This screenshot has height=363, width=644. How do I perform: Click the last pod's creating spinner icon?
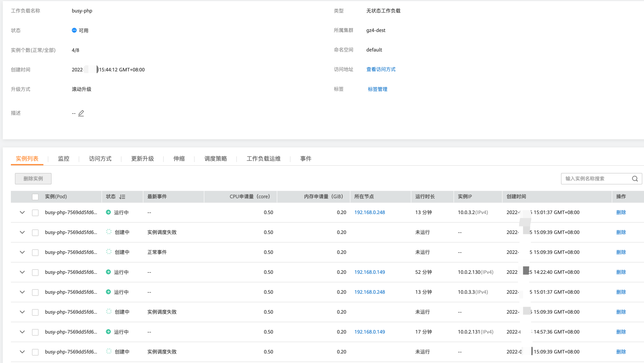pyautogui.click(x=109, y=351)
